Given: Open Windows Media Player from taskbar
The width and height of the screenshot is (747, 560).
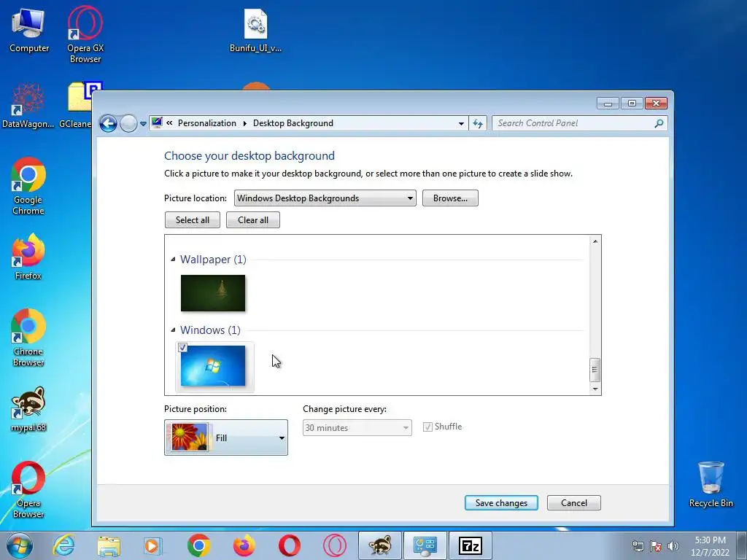Looking at the screenshot, I should coord(153,545).
